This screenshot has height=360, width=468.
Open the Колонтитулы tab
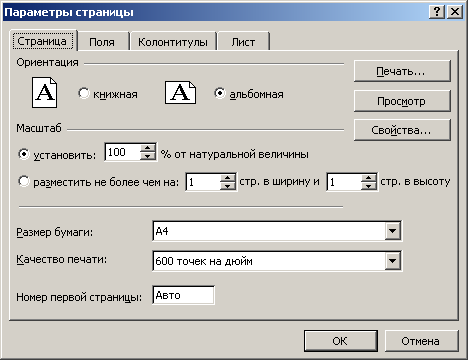(173, 42)
